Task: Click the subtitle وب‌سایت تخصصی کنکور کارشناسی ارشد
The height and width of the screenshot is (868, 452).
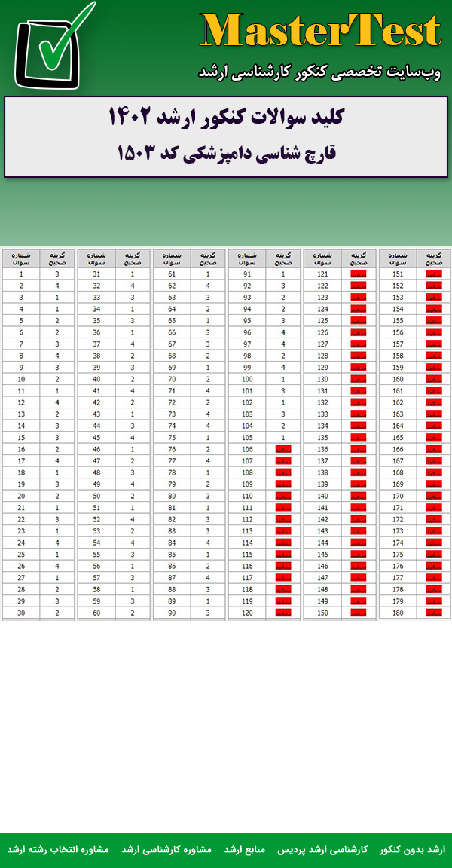Action: (320, 72)
